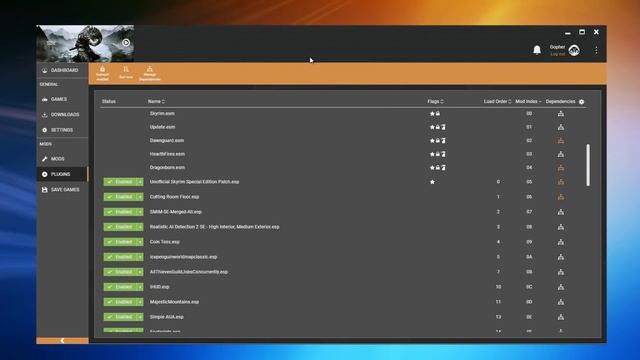Click the Log out link under Gopher
Image resolution: width=640 pixels, height=360 pixels.
click(x=557, y=54)
